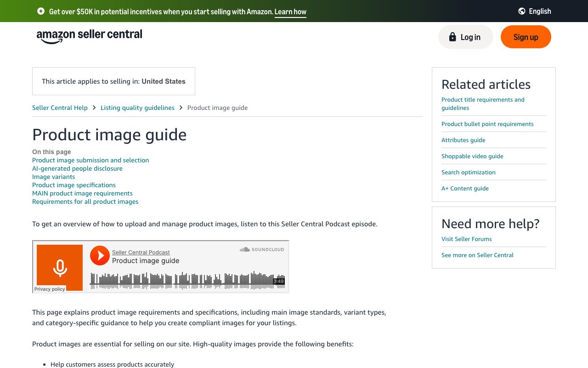Click the orange Sign up button

click(x=526, y=37)
